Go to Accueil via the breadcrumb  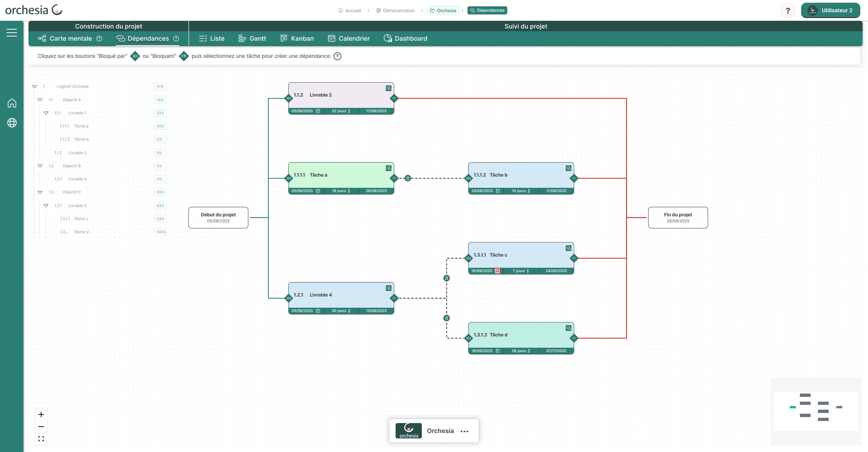pos(352,10)
